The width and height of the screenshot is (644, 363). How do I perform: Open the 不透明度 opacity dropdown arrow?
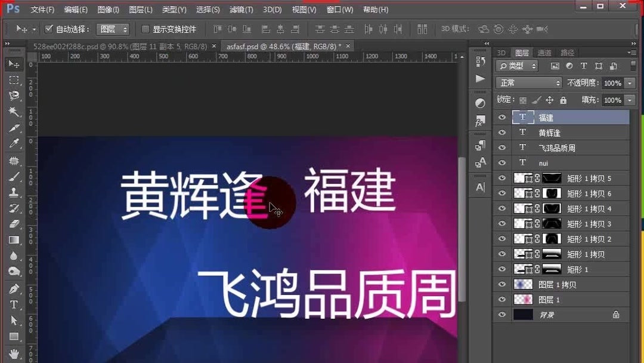630,83
